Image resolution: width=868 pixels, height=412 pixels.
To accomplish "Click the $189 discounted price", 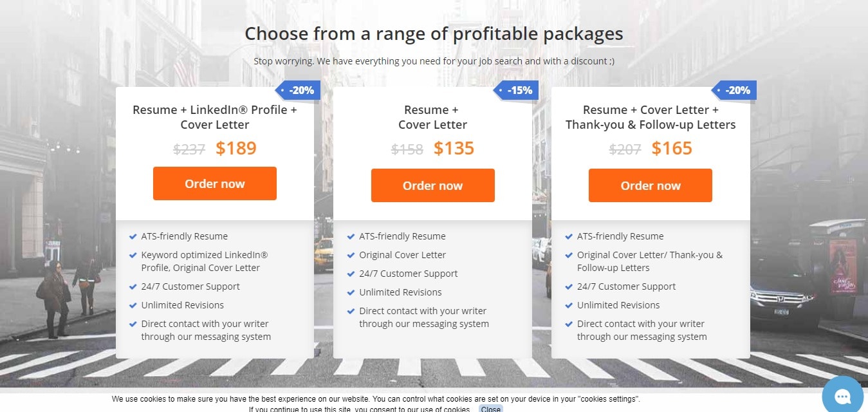I will (236, 148).
